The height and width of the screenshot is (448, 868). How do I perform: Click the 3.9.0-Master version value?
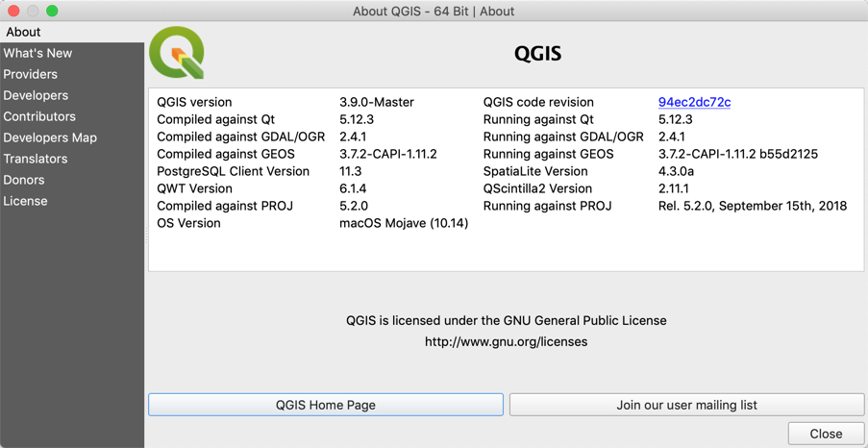click(x=377, y=103)
